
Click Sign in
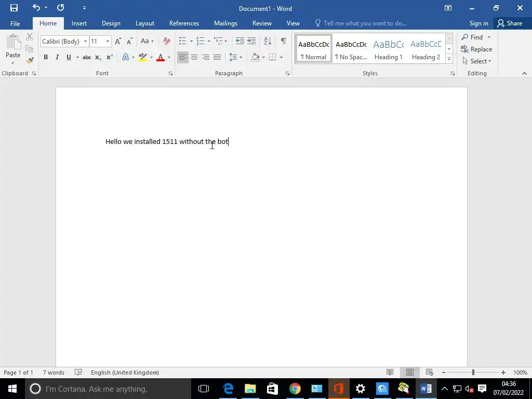point(478,23)
